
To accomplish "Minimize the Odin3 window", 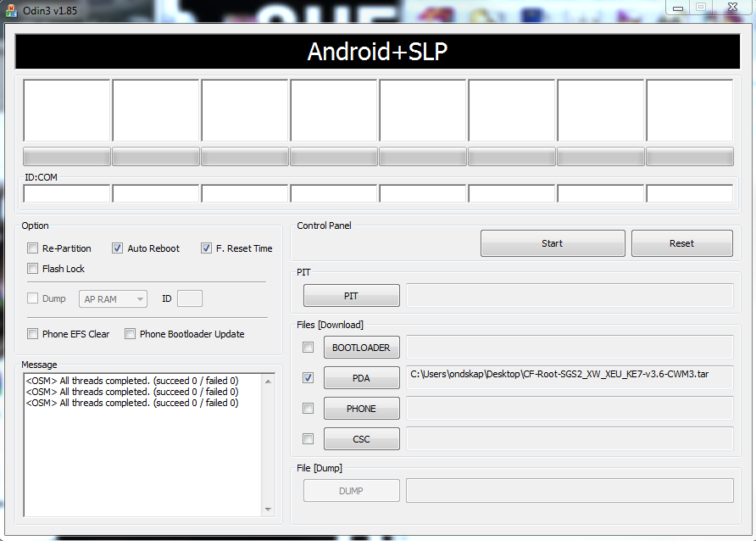I will point(678,8).
